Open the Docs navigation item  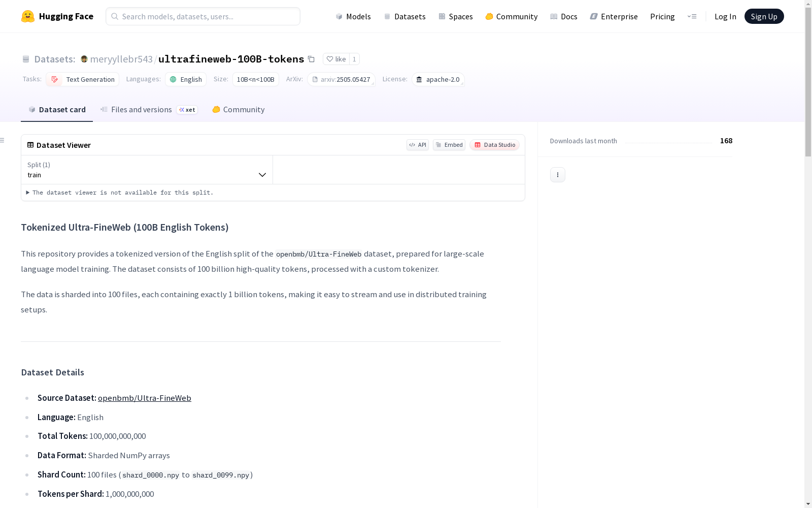[564, 16]
